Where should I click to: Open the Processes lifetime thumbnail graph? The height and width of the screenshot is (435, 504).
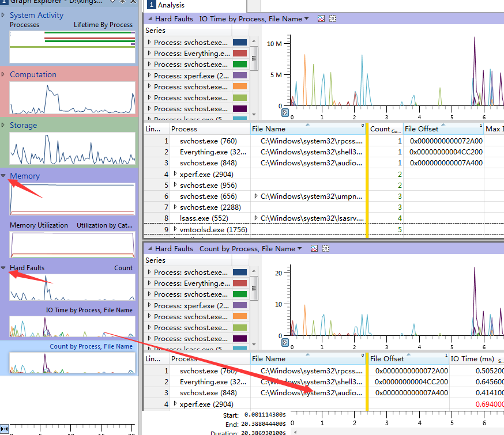72,47
